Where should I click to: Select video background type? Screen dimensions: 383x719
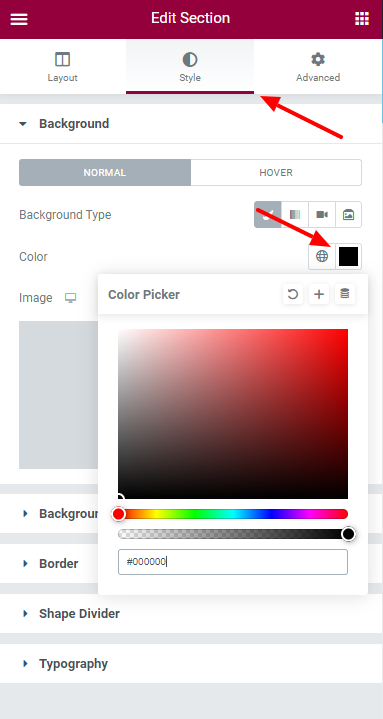[x=322, y=215]
